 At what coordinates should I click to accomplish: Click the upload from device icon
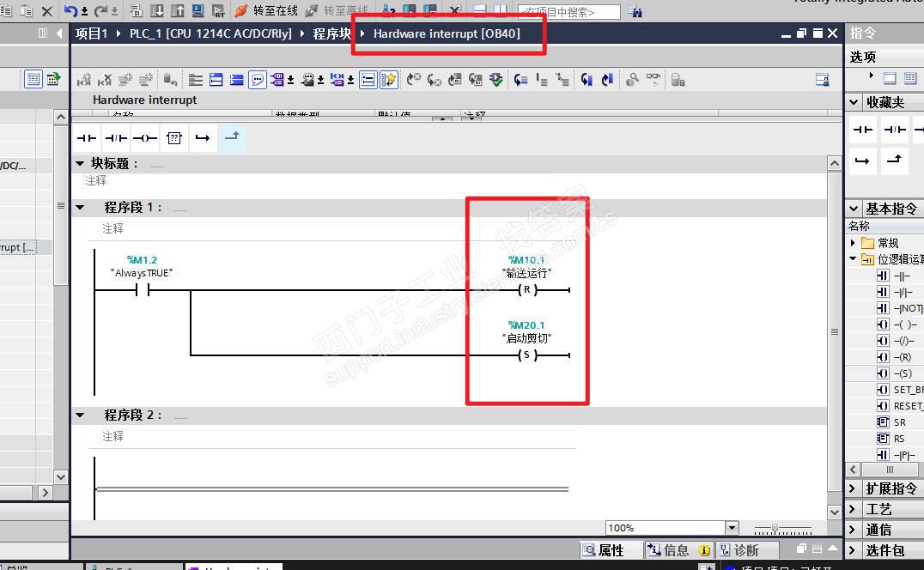(178, 10)
